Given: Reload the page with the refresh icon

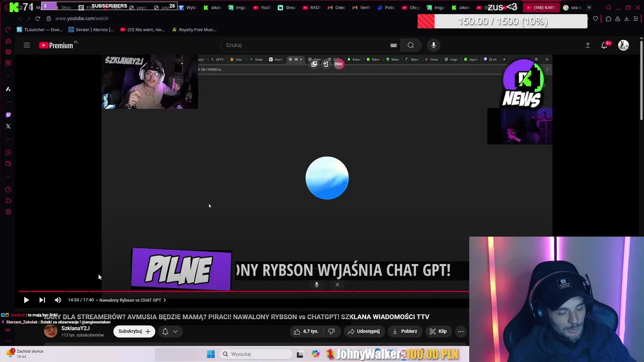Looking at the screenshot, I should pyautogui.click(x=37, y=19).
